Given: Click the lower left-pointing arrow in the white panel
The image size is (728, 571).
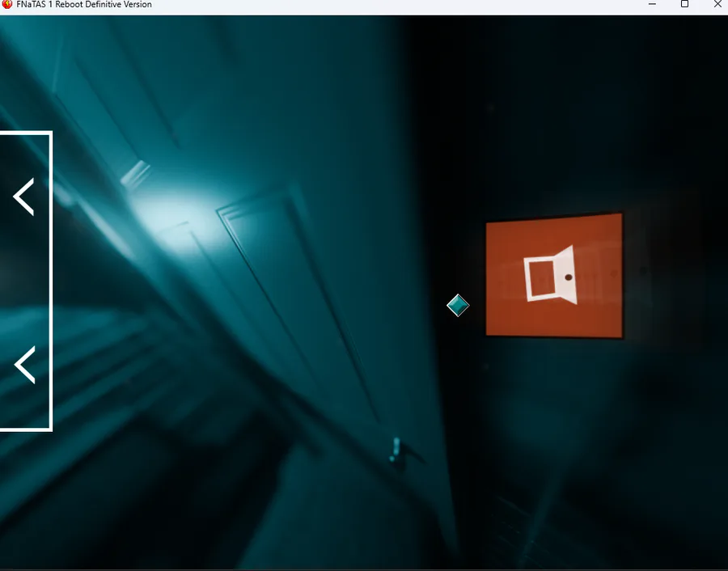Looking at the screenshot, I should point(24,365).
